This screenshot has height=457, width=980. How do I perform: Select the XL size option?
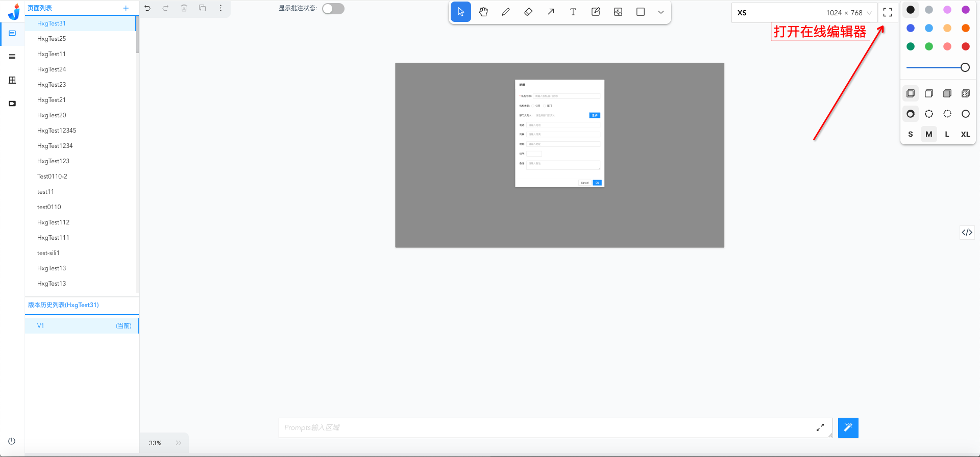tap(965, 134)
